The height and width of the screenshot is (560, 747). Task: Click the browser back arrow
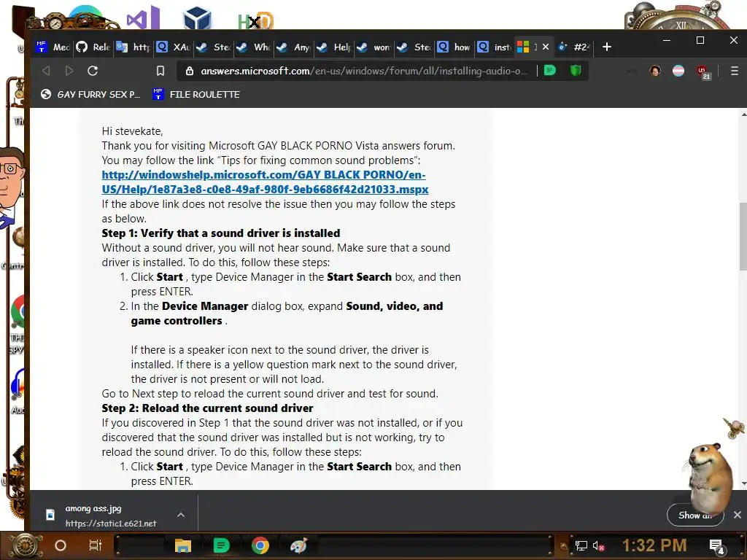pos(46,71)
